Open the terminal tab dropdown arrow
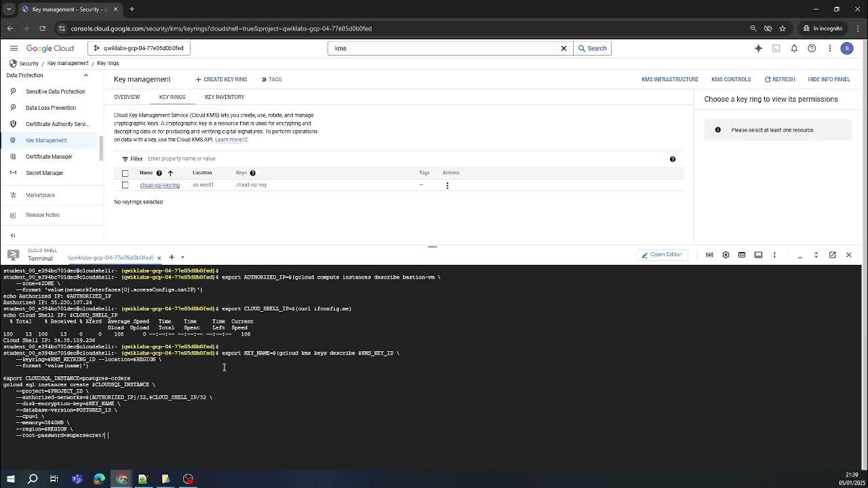Screen dimensions: 868x488 coord(182,257)
